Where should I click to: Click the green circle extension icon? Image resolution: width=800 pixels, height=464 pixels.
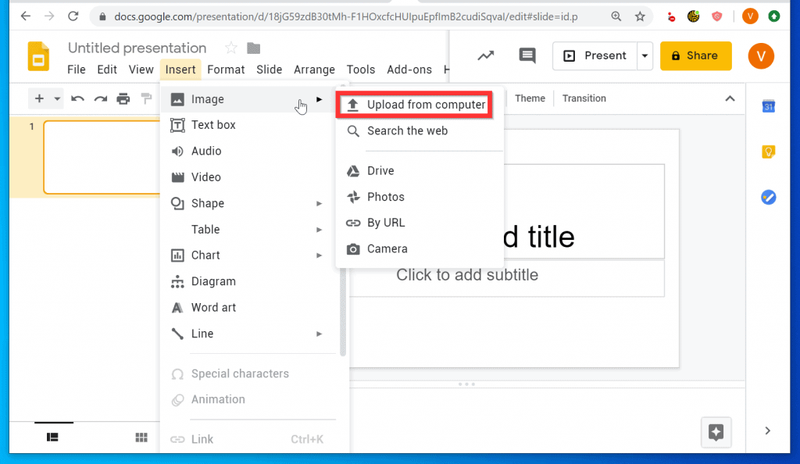(x=774, y=16)
